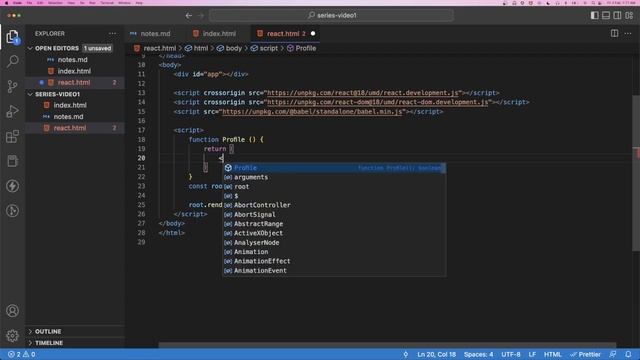Click the Prettier status bar item

coord(585,354)
